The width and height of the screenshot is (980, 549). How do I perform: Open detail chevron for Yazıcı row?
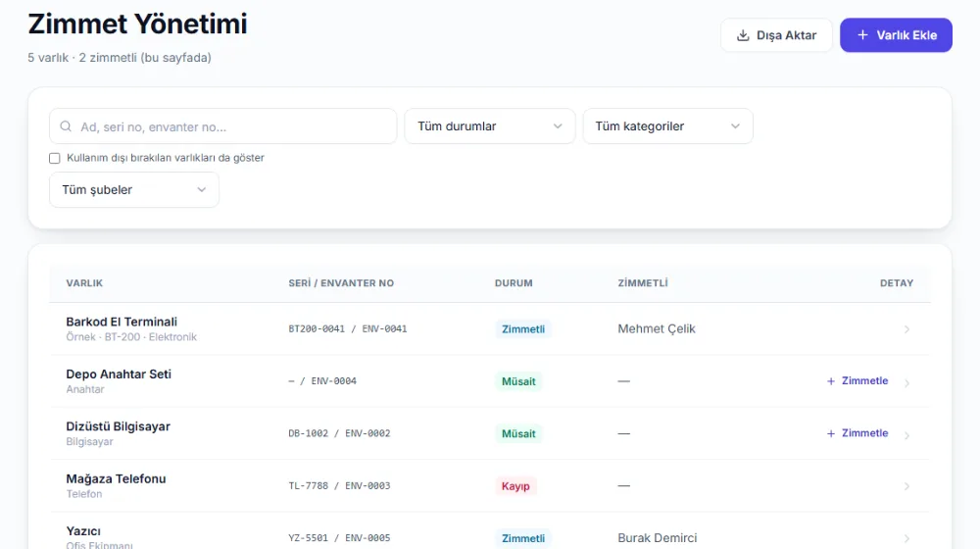(906, 538)
